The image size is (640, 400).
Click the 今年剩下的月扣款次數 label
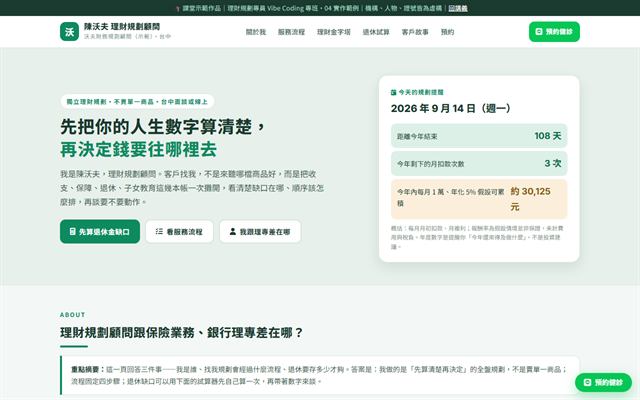[x=431, y=164]
